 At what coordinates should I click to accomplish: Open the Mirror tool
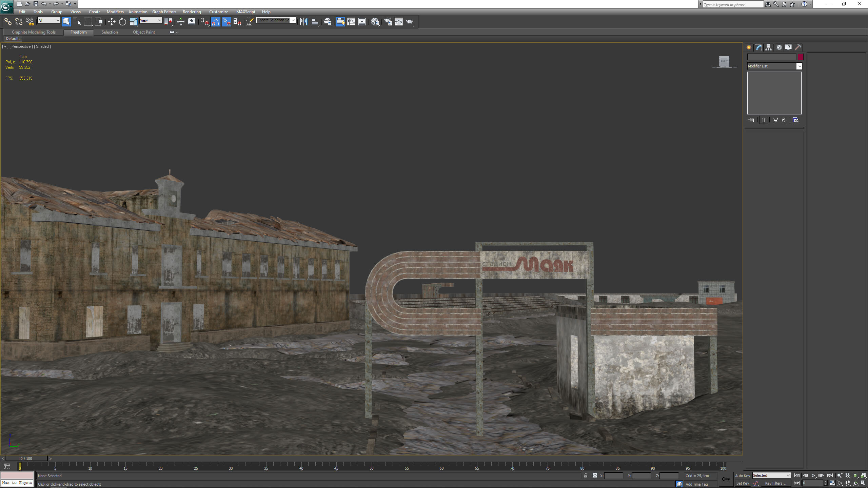(303, 22)
